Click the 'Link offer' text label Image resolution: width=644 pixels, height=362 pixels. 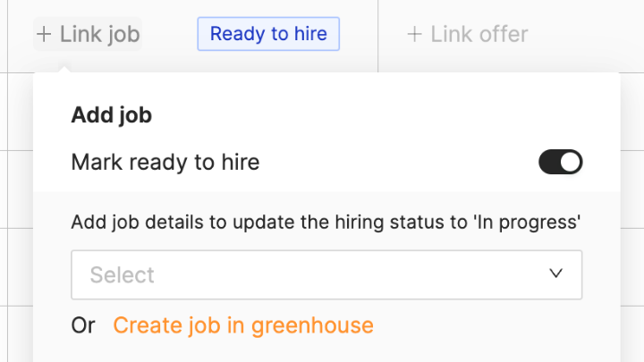[x=479, y=35]
